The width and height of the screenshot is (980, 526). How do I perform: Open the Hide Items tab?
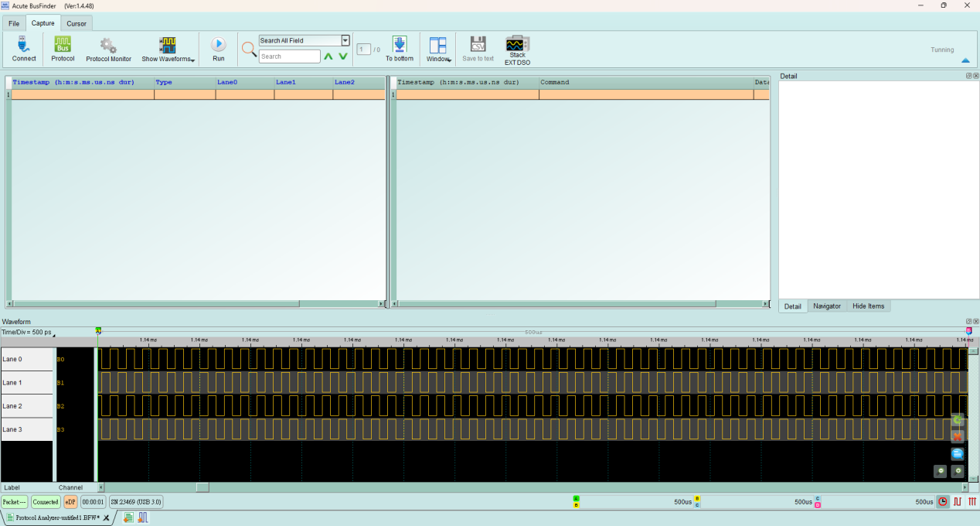tap(869, 306)
